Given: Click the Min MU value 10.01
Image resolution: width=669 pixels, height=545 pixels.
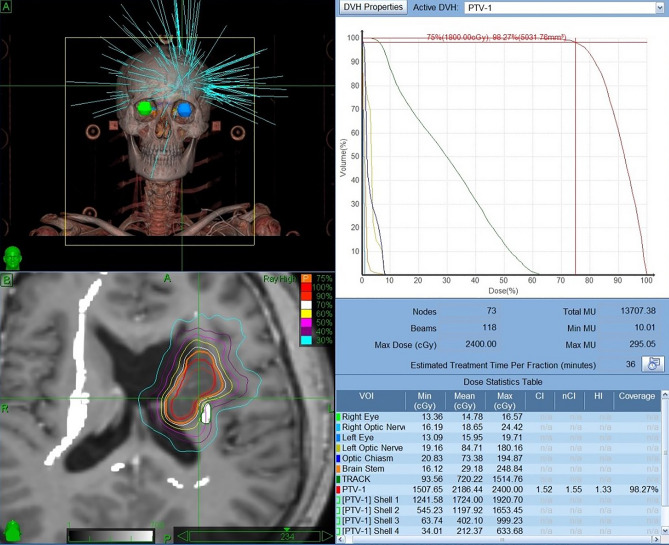Looking at the screenshot, I should [x=645, y=327].
